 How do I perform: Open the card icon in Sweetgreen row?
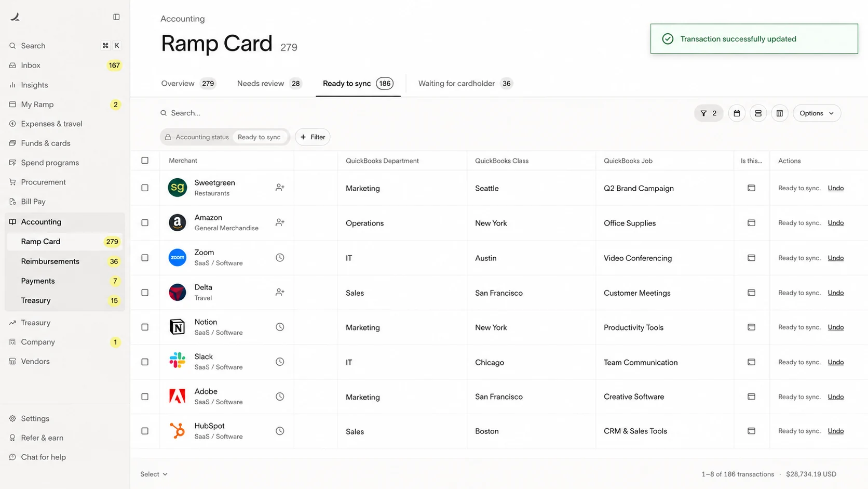coord(751,188)
